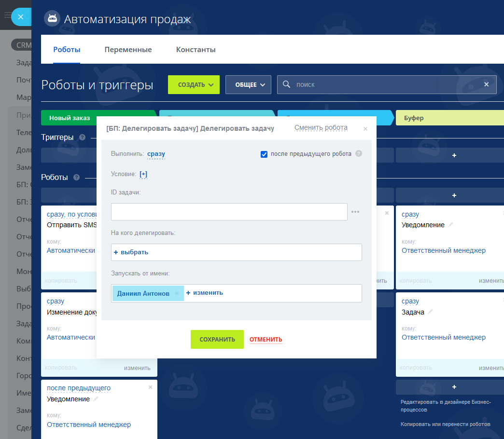Screen dimensions: 504x439
Task: Click the ID задачи input field
Action: tap(229, 212)
